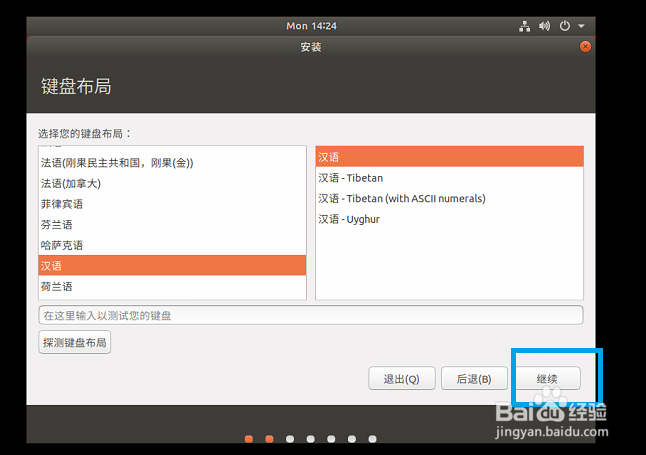Close the 安装 installer window
Image resolution: width=646 pixels, height=455 pixels.
(585, 47)
